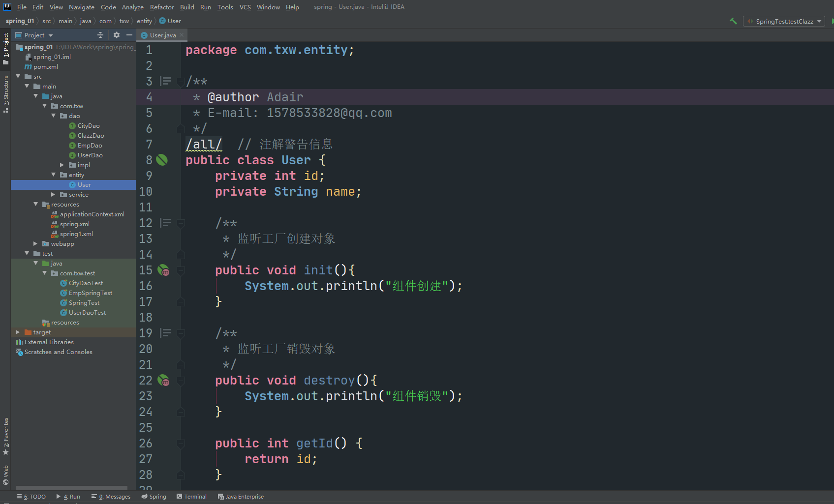The width and height of the screenshot is (834, 504).
Task: Toggle the Favorites side tool window
Action: tap(5, 437)
